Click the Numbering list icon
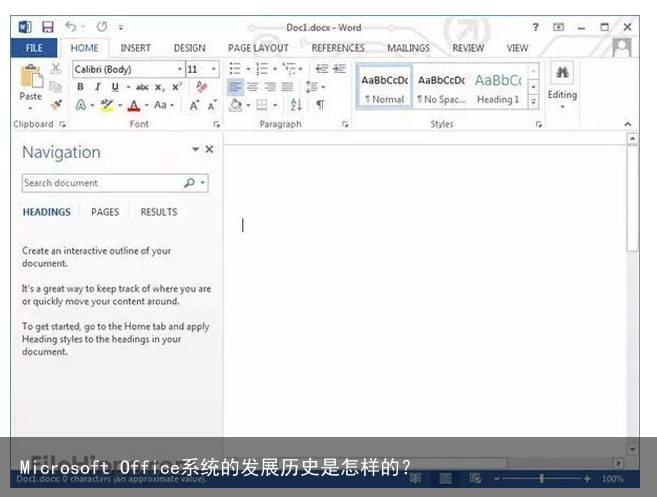The width and height of the screenshot is (657, 497). click(x=262, y=68)
